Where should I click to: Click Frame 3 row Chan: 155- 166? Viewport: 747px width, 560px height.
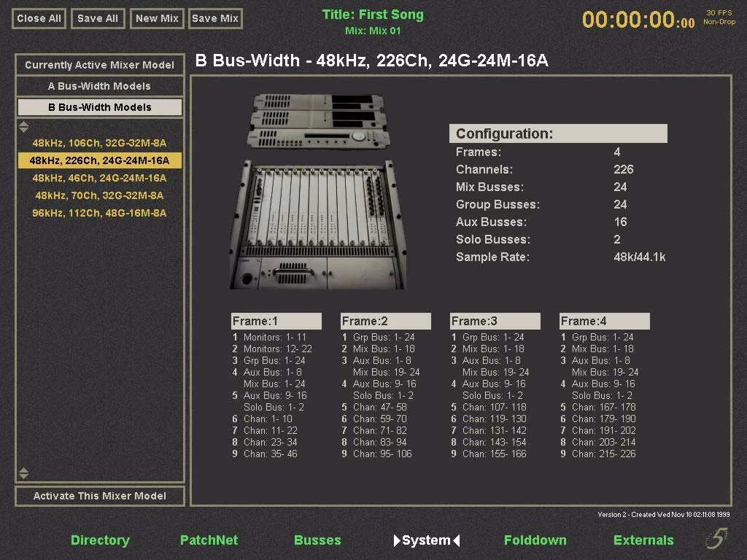[x=489, y=454]
